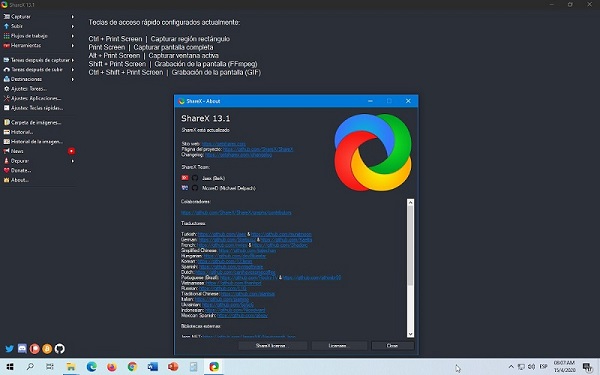The width and height of the screenshot is (600, 375).
Task: Open the Simplified Chinese translator link
Action: 247,250
